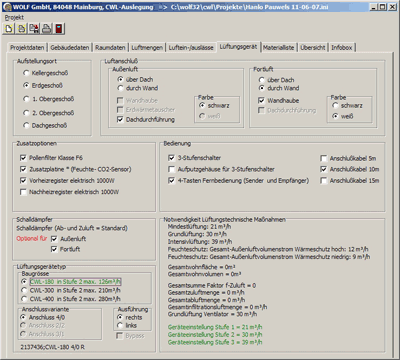Click the save project toolbar icon
Image resolution: width=400 pixels, height=360 pixels.
point(34,29)
